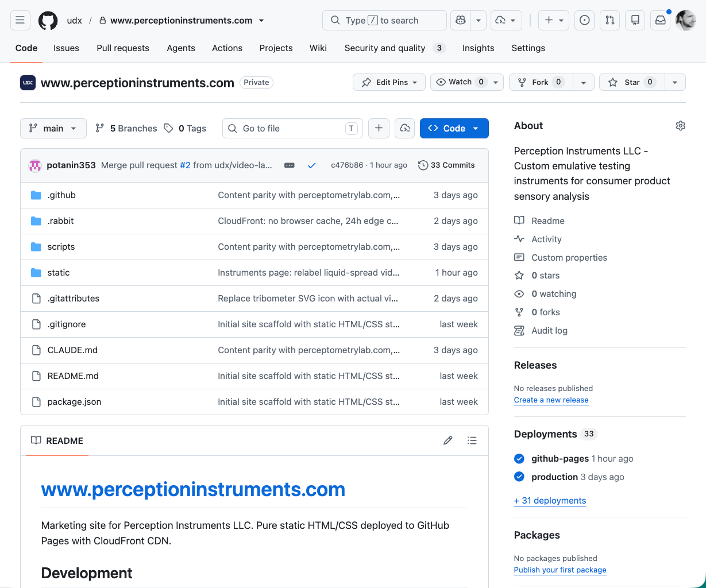706x588 pixels.
Task: Focus the Go to file field
Action: point(292,129)
